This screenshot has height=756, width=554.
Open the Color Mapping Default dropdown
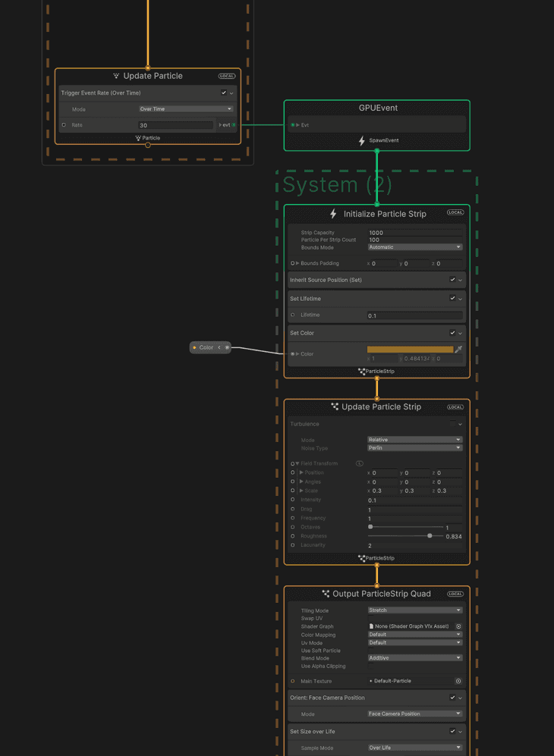(x=415, y=635)
